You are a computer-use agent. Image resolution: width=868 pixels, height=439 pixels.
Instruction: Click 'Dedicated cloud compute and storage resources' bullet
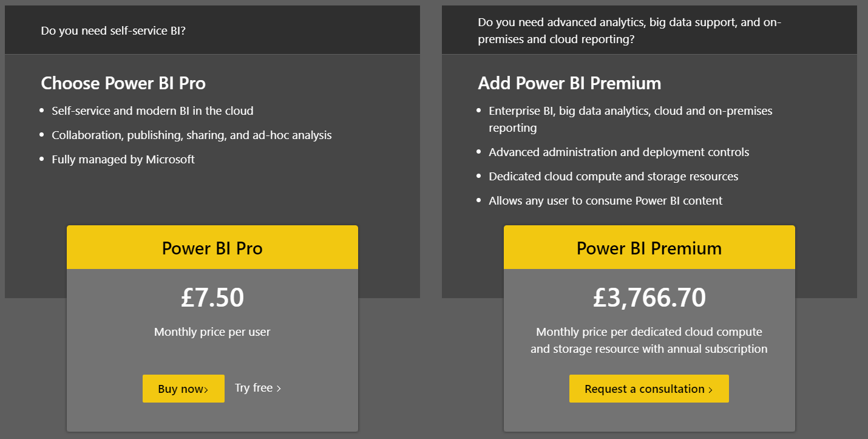[x=614, y=176]
